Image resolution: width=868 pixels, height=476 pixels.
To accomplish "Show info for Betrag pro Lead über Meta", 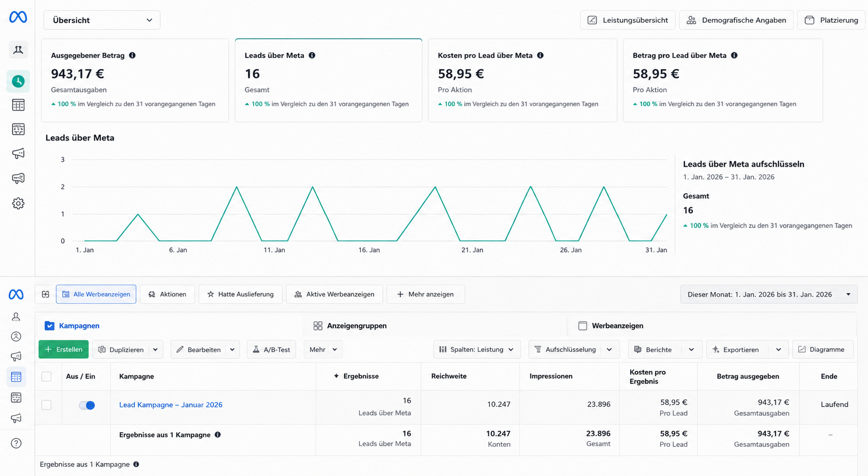I will coord(734,55).
